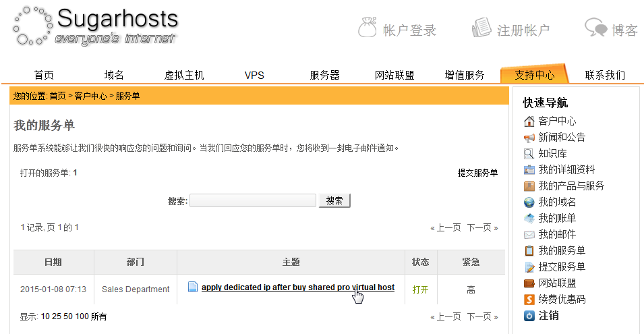Image resolution: width=644 pixels, height=334 pixels.
Task: Click 注销 to log out
Action: click(549, 316)
